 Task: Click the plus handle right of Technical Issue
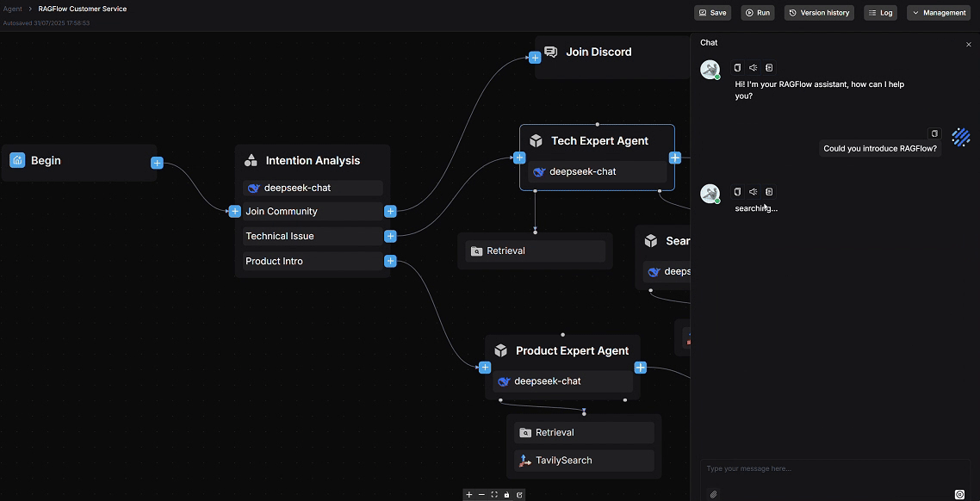pyautogui.click(x=391, y=236)
